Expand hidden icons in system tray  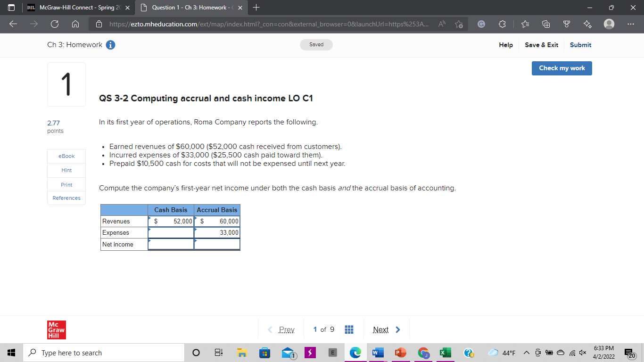coord(527,352)
